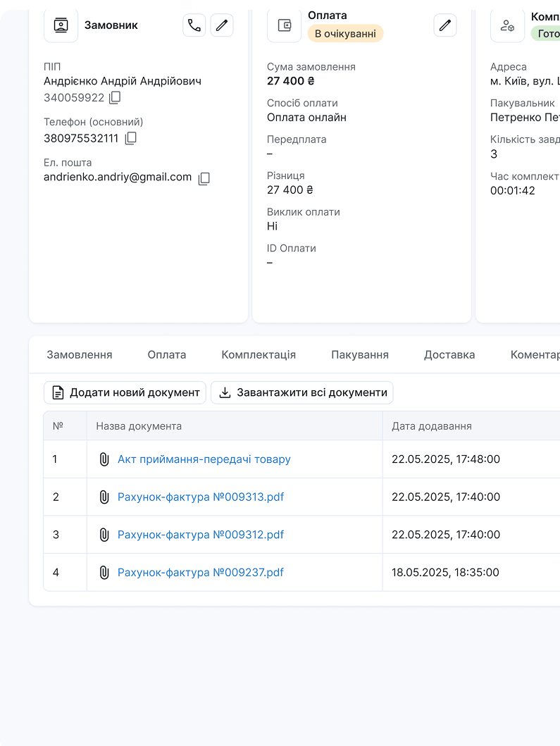Viewport: 560px width, 746px height.
Task: Click Додати новий документ button
Action: tap(125, 392)
